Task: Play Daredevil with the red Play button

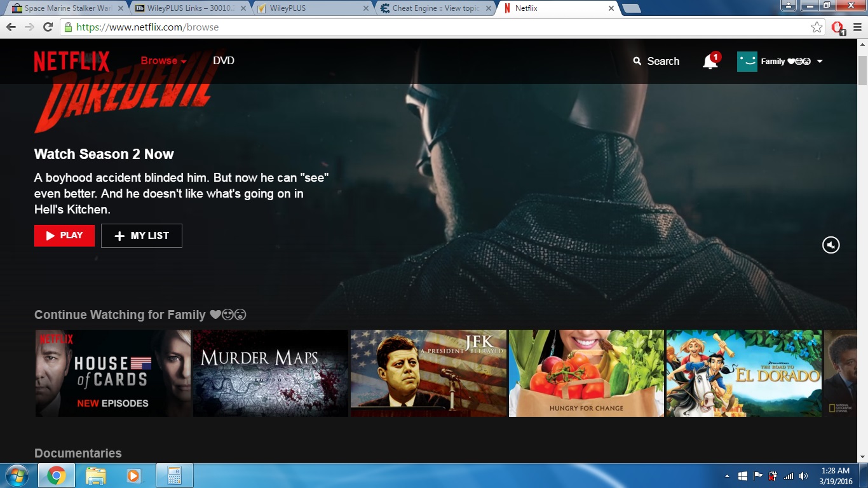Action: (64, 236)
